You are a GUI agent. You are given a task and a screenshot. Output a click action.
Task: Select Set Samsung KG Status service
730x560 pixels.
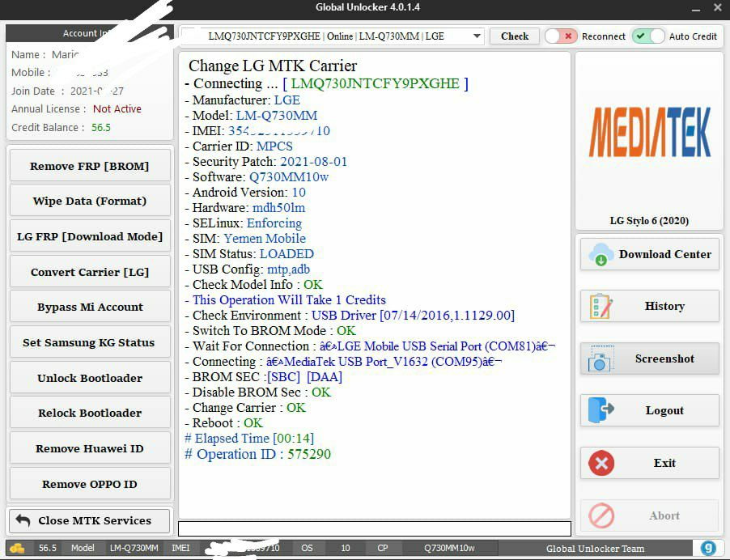coord(90,342)
